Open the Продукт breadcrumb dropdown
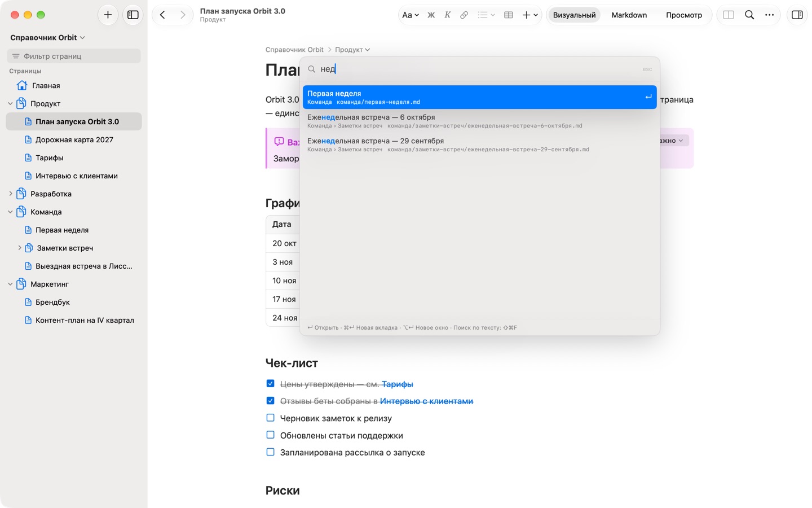Screen dimensions: 812x508 (352, 50)
